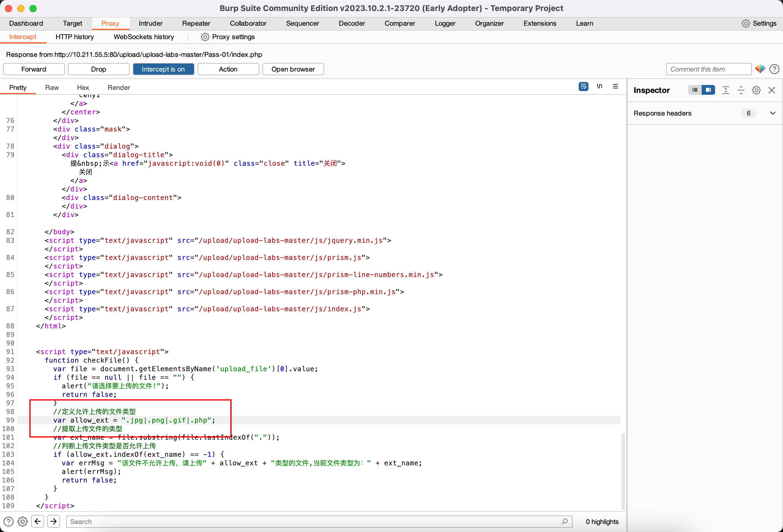Click the Render view icon
Screen dimensions: 783x532
pyautogui.click(x=119, y=87)
